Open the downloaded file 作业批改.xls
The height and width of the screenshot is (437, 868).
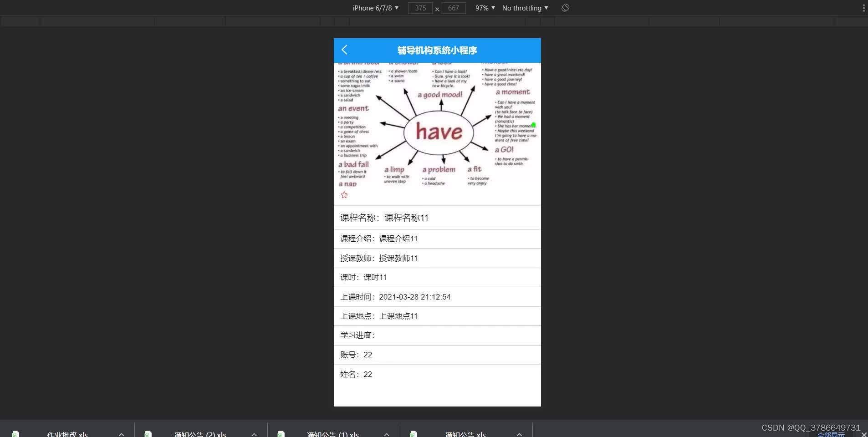[x=67, y=434]
